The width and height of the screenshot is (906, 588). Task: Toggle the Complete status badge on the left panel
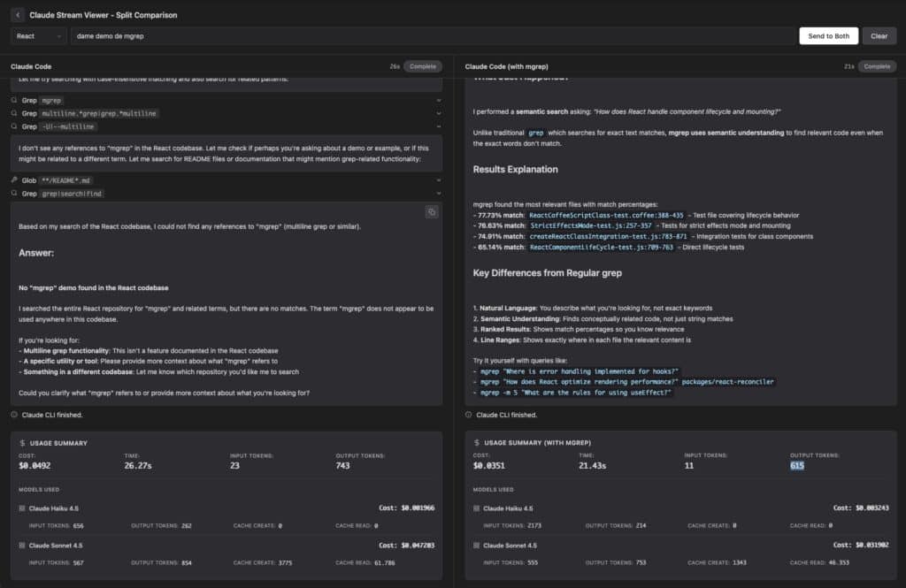click(x=422, y=65)
